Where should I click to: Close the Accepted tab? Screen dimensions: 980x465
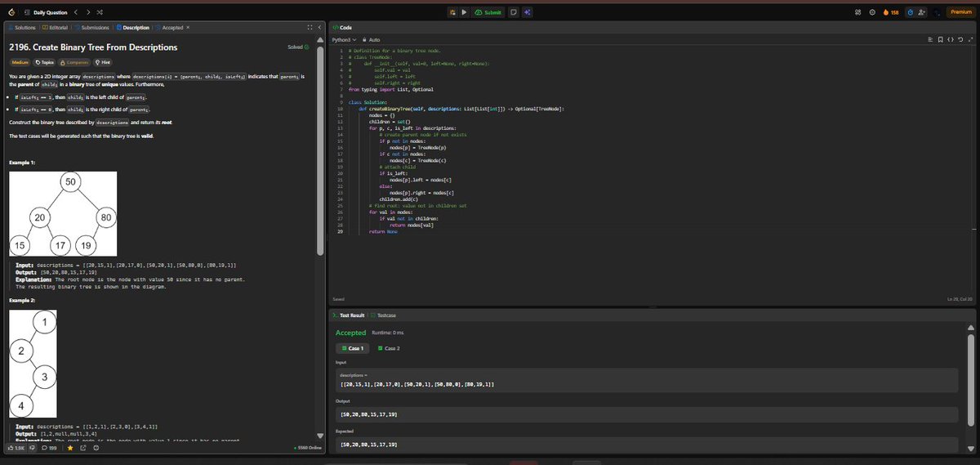point(189,28)
